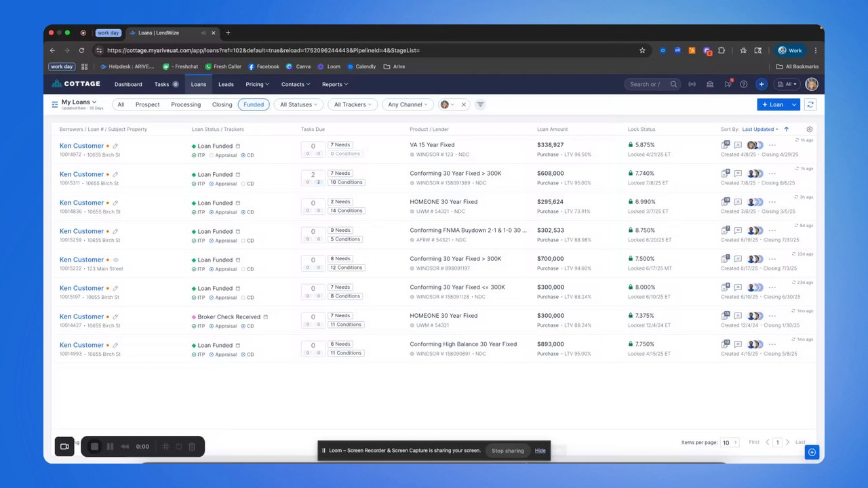Click the browser address bar URL
This screenshot has width=868, height=488.
coord(263,50)
